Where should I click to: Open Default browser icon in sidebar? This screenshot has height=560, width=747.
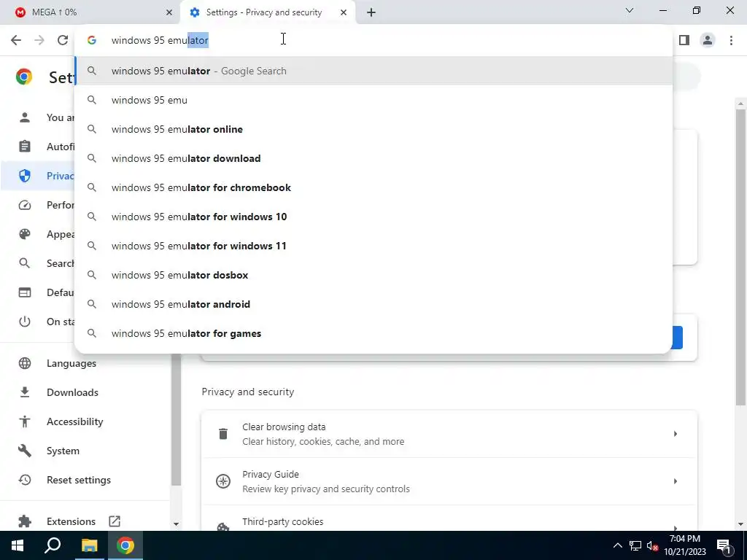pos(25,292)
